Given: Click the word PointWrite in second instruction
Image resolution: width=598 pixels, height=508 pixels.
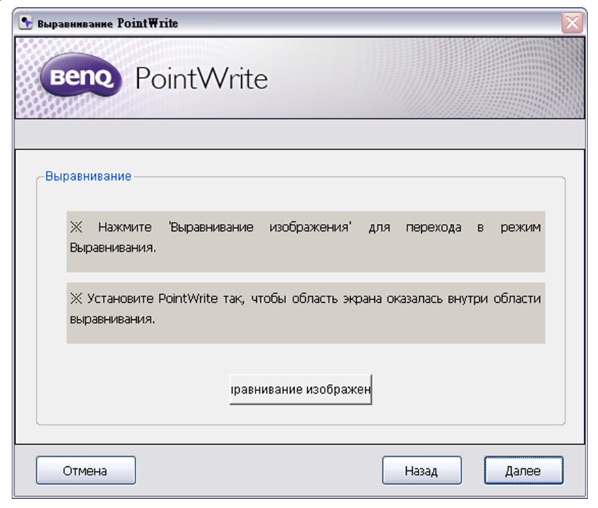Looking at the screenshot, I should pos(188,298).
